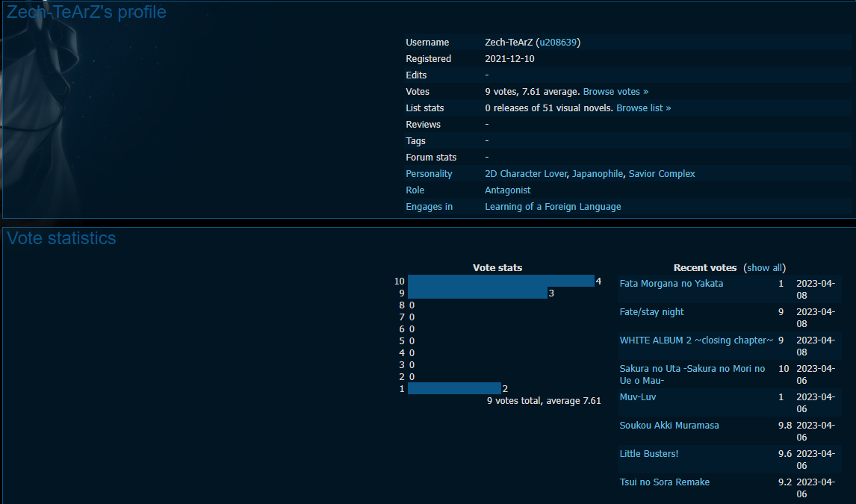Open Little Busters! entry

pos(648,454)
